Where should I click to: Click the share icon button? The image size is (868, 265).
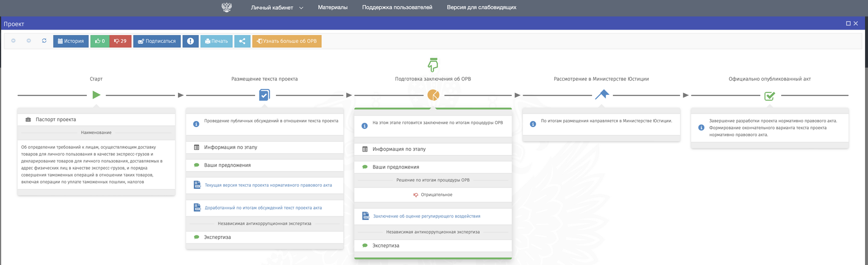pyautogui.click(x=242, y=41)
